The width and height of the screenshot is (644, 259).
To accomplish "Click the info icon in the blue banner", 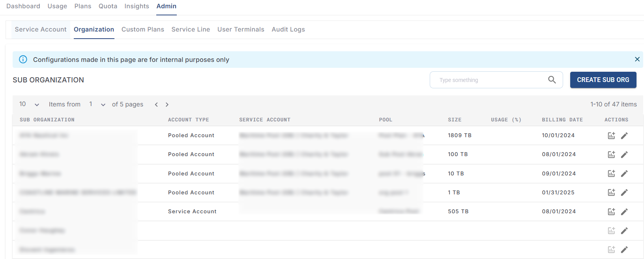I will (23, 60).
